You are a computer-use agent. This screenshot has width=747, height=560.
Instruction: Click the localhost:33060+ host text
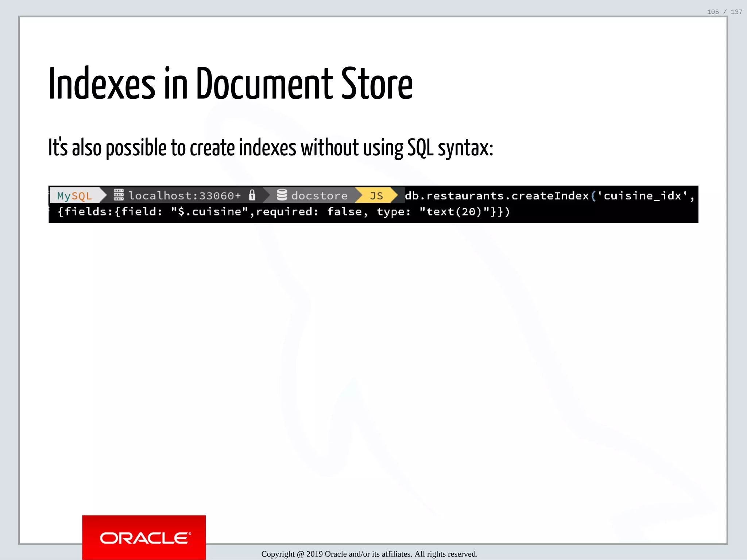[185, 196]
